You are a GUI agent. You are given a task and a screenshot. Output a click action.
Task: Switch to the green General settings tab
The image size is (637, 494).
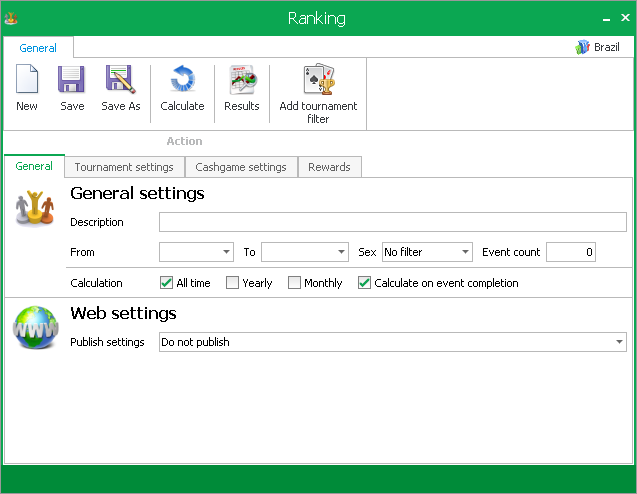point(34,166)
